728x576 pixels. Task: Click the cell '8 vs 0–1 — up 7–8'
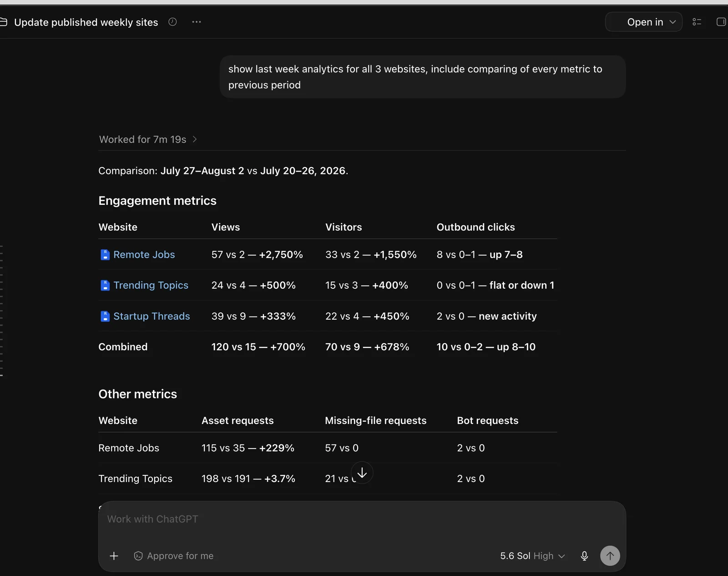tap(480, 255)
